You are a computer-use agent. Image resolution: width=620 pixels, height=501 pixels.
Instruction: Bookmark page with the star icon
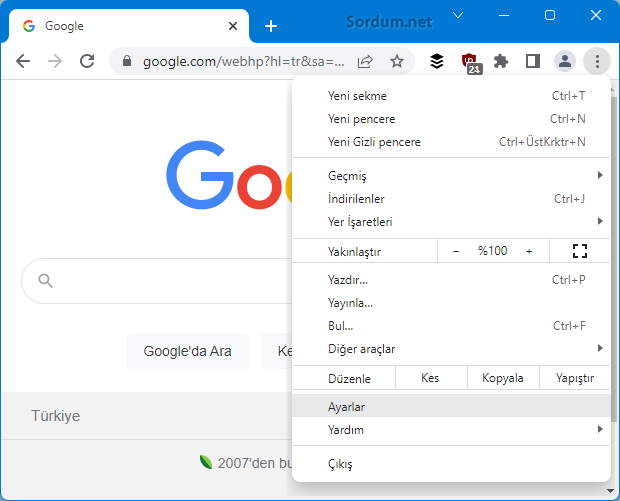397,61
